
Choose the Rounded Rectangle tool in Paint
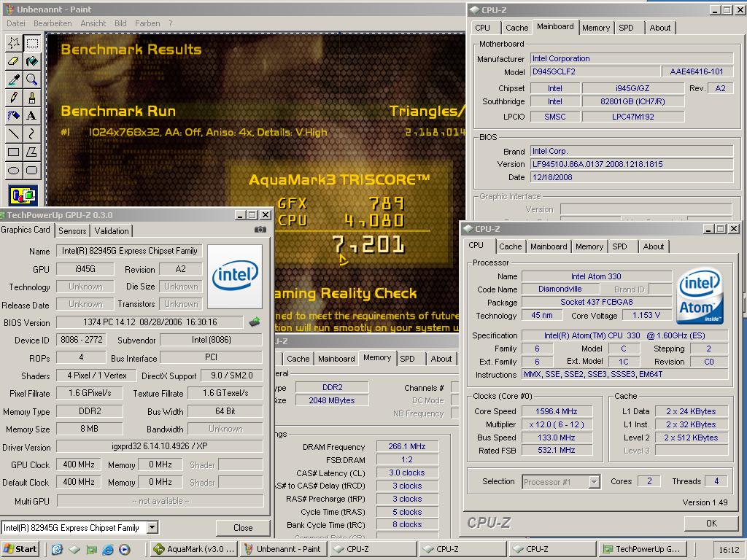(x=32, y=170)
